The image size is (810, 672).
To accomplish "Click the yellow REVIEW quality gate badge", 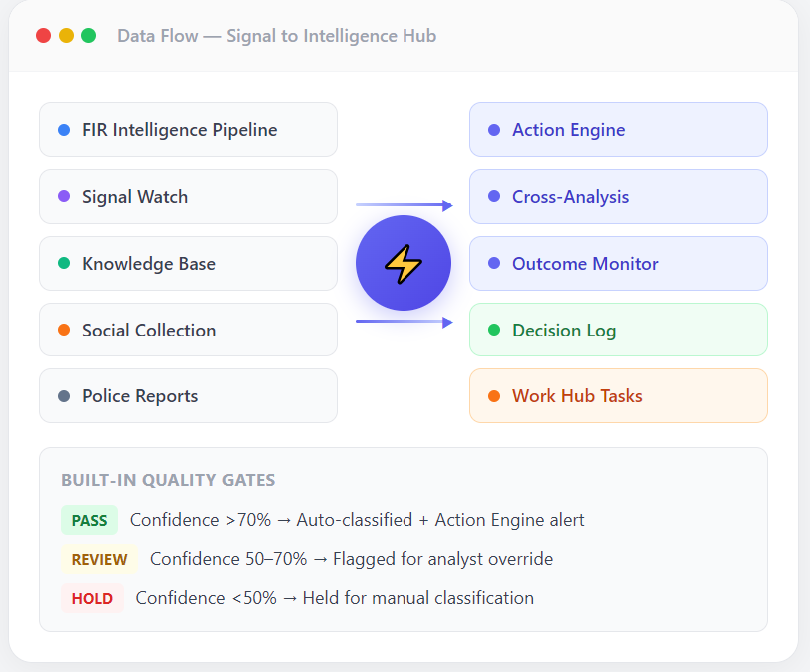I will [99, 559].
